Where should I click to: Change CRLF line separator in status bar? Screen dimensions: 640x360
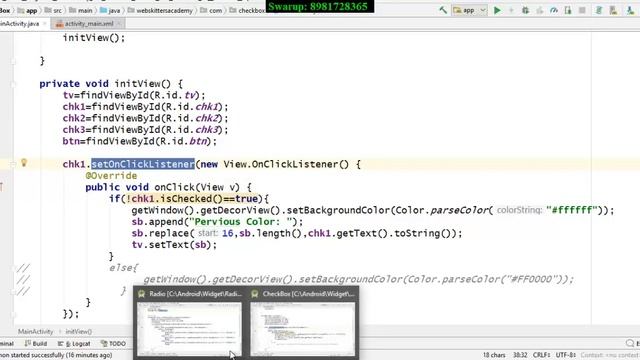point(541,355)
